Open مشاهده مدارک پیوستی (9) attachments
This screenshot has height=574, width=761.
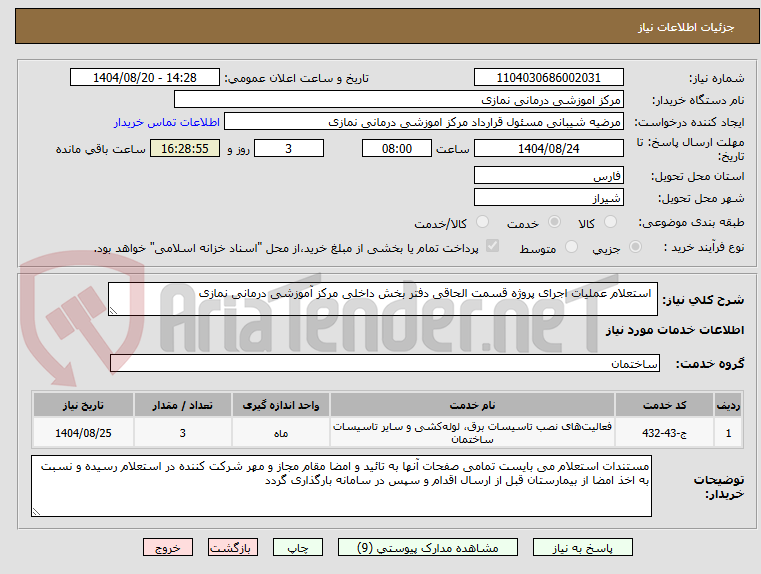point(428,547)
